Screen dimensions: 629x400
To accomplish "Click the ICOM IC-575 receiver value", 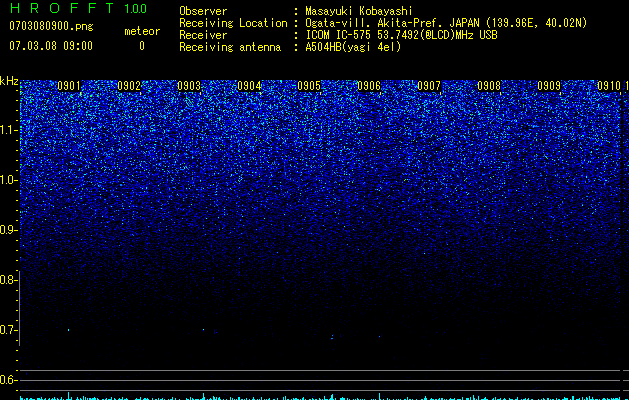I will click(402, 35).
